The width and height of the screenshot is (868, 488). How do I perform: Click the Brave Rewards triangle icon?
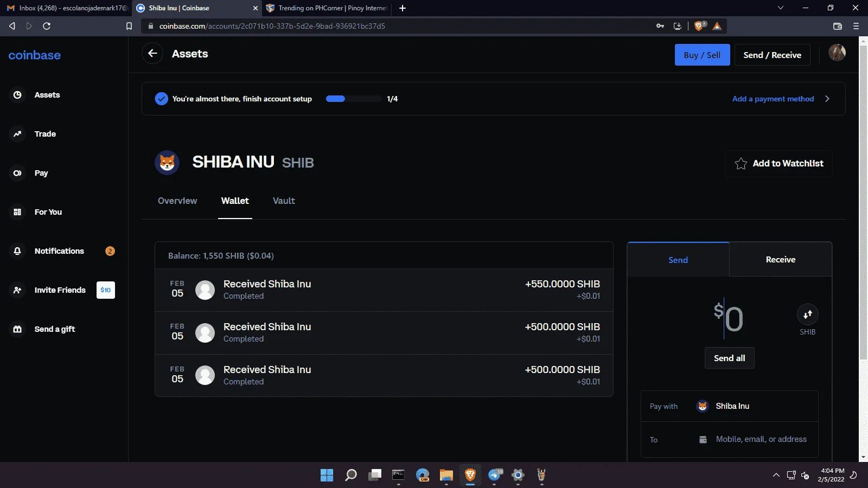717,26
